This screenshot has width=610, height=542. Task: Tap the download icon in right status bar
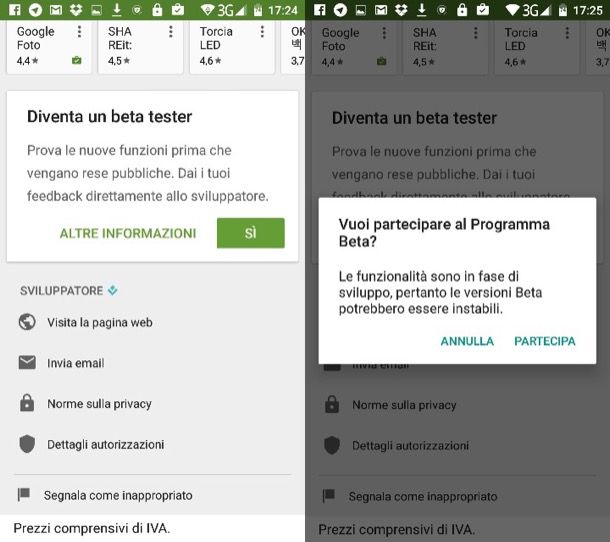pos(422,10)
